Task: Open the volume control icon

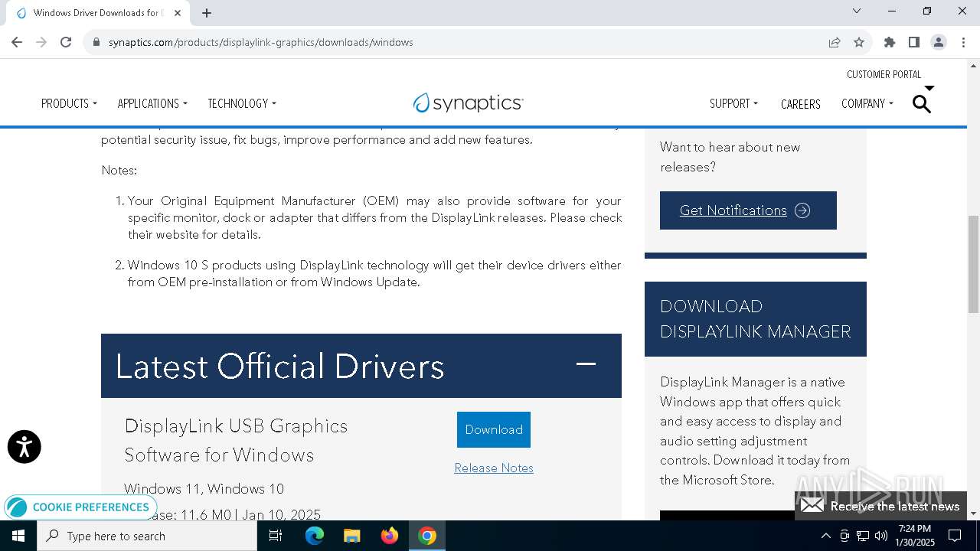Action: pos(881,536)
